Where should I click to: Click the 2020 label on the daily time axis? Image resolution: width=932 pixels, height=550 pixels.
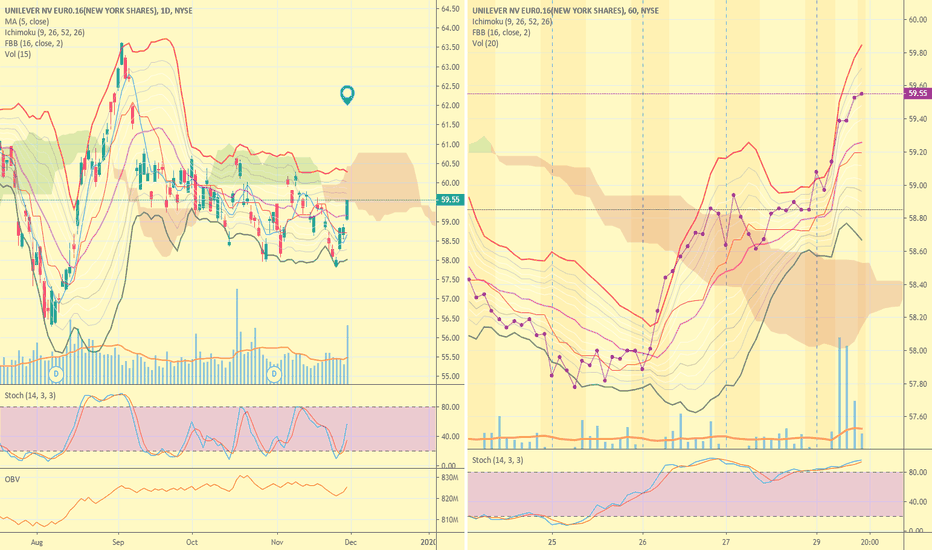(x=428, y=542)
